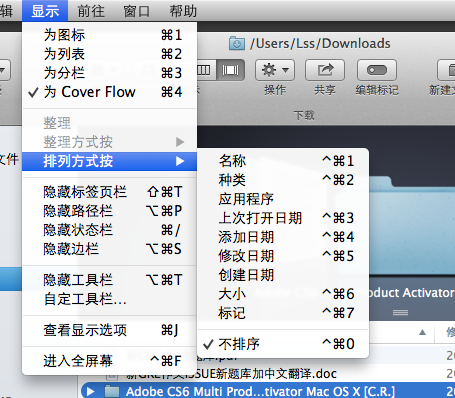Click the Cover Flow view toolbar icon
Viewport: 455px width, 398px height.
coord(231,70)
